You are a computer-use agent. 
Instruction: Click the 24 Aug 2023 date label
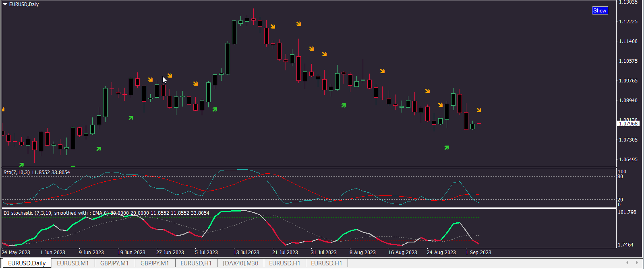click(441, 253)
